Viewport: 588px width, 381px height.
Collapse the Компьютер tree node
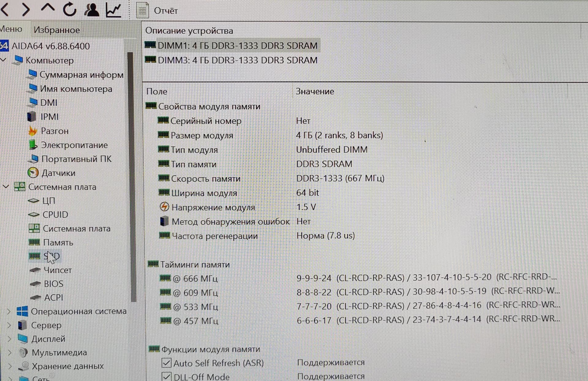(x=4, y=60)
